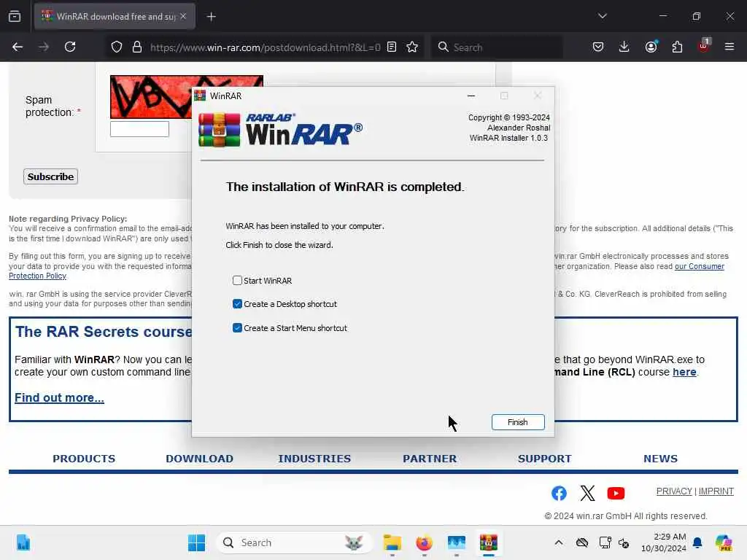The width and height of the screenshot is (747, 560).
Task: Open PRODUCTS menu on website
Action: [84, 459]
